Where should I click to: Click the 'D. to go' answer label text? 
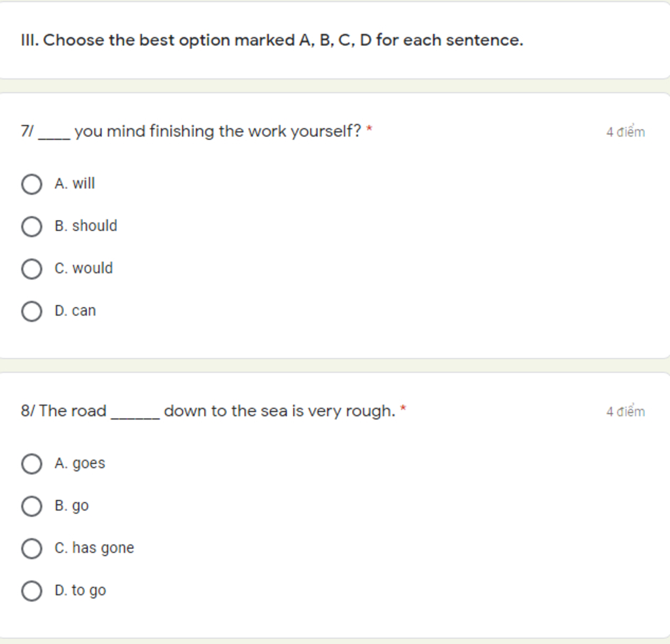click(x=80, y=590)
